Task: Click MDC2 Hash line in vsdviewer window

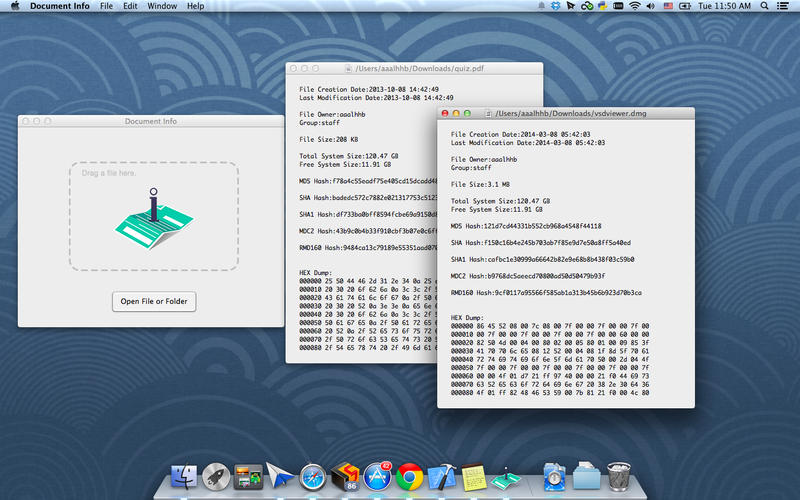Action: pos(528,276)
